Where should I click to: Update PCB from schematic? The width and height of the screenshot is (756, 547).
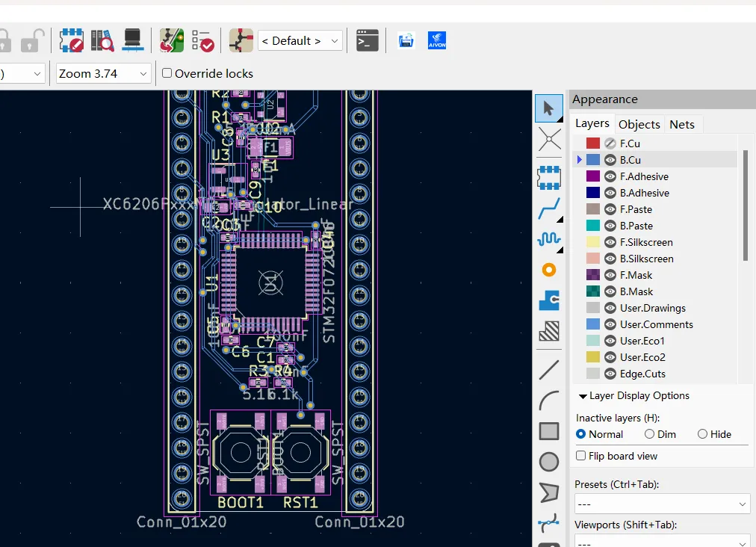point(172,40)
